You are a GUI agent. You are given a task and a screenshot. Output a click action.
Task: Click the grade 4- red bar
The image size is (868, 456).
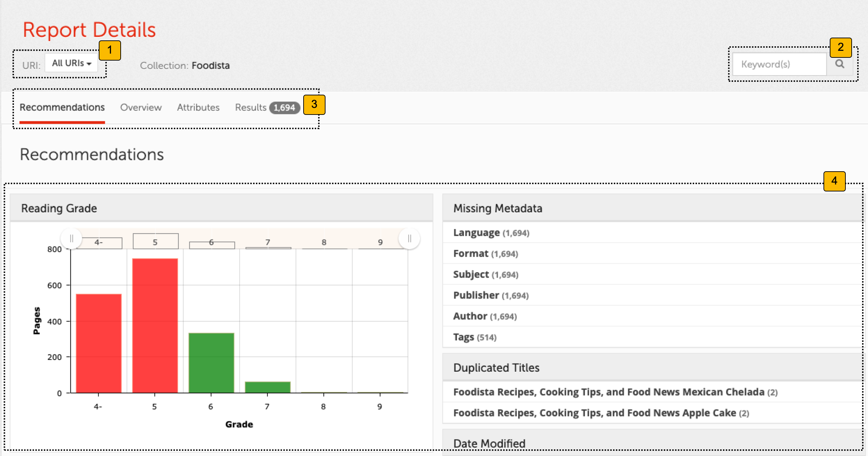coord(98,343)
